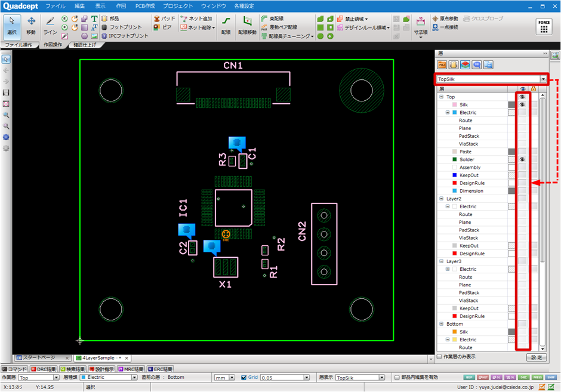Choose the ライン line drawing tool
The height and width of the screenshot is (392, 561).
click(x=50, y=26)
